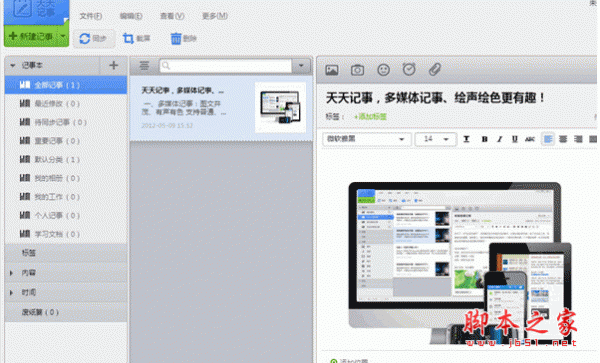
Task: Click the 截屏 screen capture tool
Action: click(x=137, y=39)
